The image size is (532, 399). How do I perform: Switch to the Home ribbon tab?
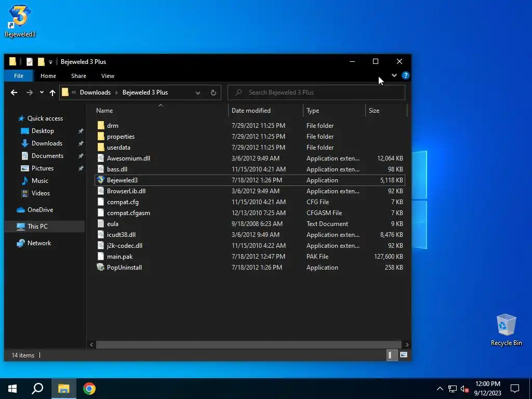click(x=48, y=76)
